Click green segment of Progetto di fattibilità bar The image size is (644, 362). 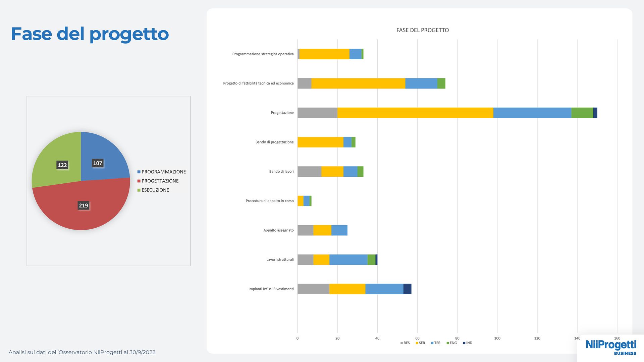(x=441, y=83)
